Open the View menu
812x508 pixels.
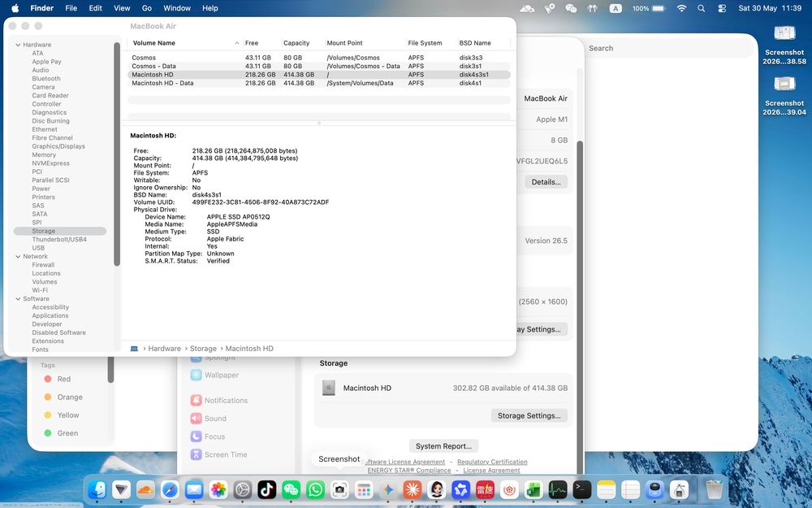[x=122, y=8]
